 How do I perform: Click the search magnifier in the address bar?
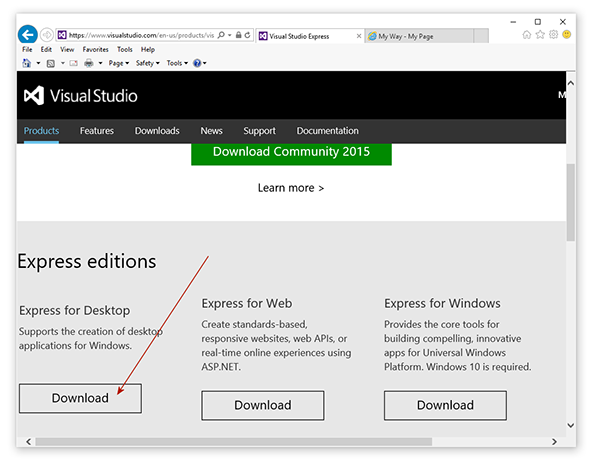[x=221, y=35]
